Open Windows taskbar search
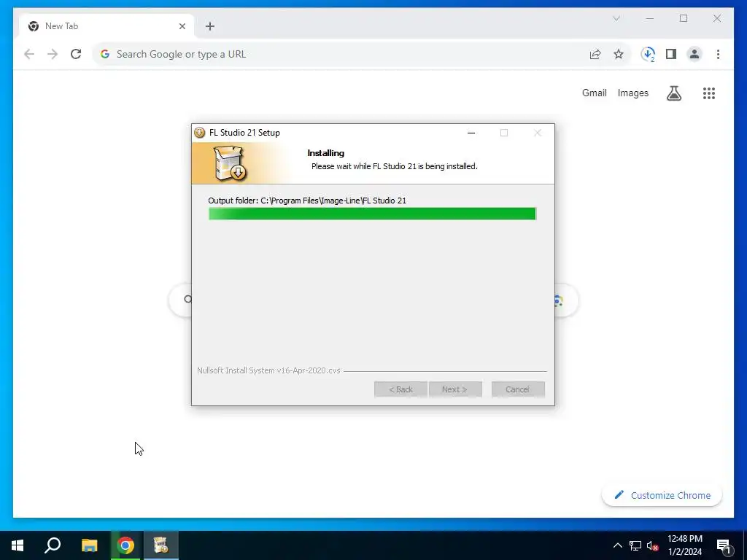The width and height of the screenshot is (747, 560). (53, 545)
